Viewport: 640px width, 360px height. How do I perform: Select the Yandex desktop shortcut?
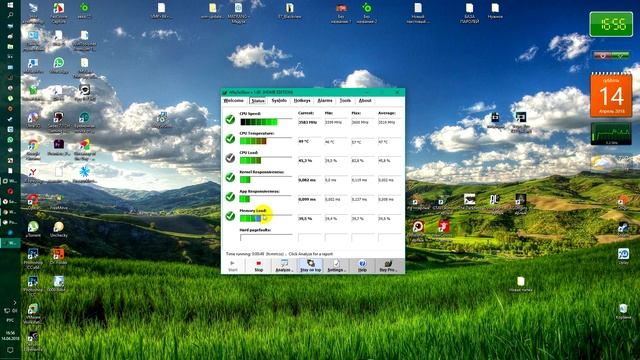click(x=33, y=176)
